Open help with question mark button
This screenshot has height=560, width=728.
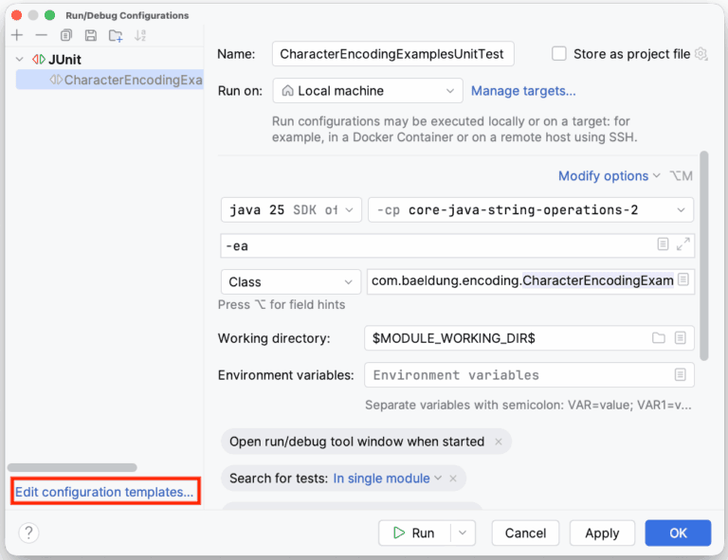[28, 533]
